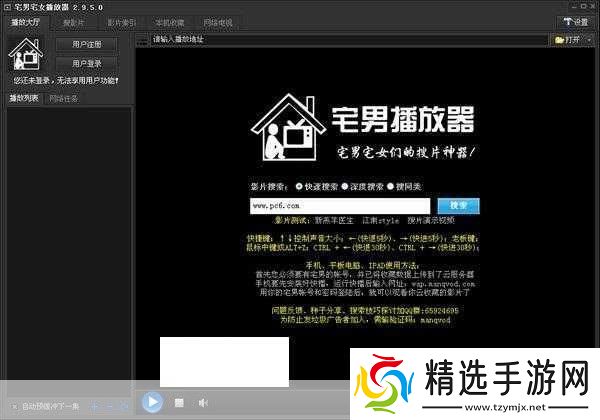Open the 影片索引 tab
This screenshot has height=420, width=600.
tap(121, 23)
